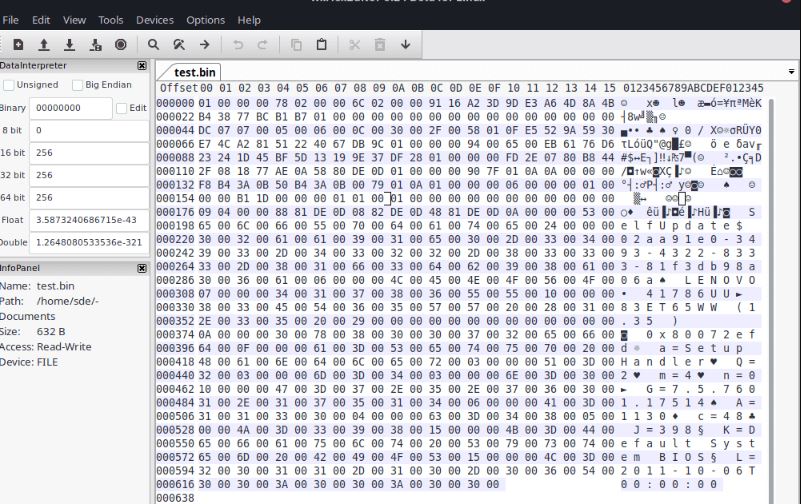
Task: Open the tab list dropdown arrow
Action: click(x=791, y=71)
